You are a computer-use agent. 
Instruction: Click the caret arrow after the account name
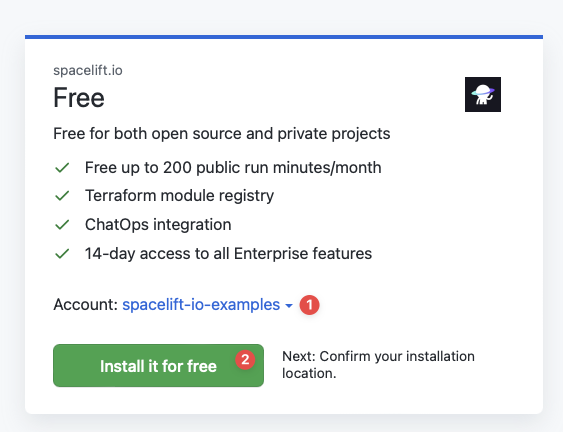(x=289, y=306)
